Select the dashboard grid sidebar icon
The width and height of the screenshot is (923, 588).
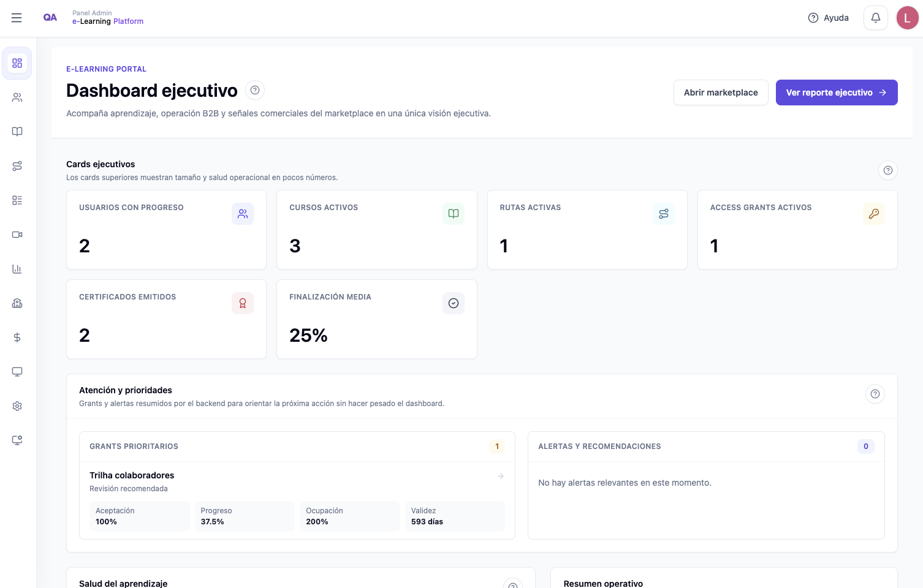pos(17,63)
